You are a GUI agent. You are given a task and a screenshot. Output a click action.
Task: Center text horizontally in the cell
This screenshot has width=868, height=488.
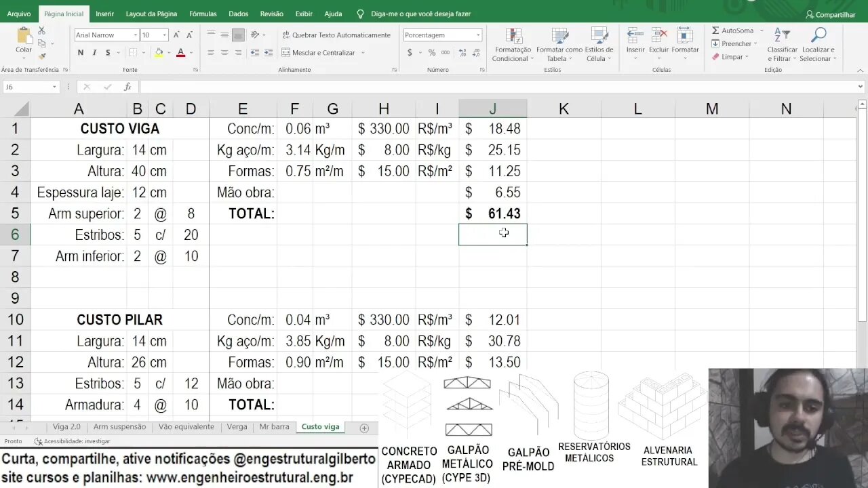(x=224, y=53)
